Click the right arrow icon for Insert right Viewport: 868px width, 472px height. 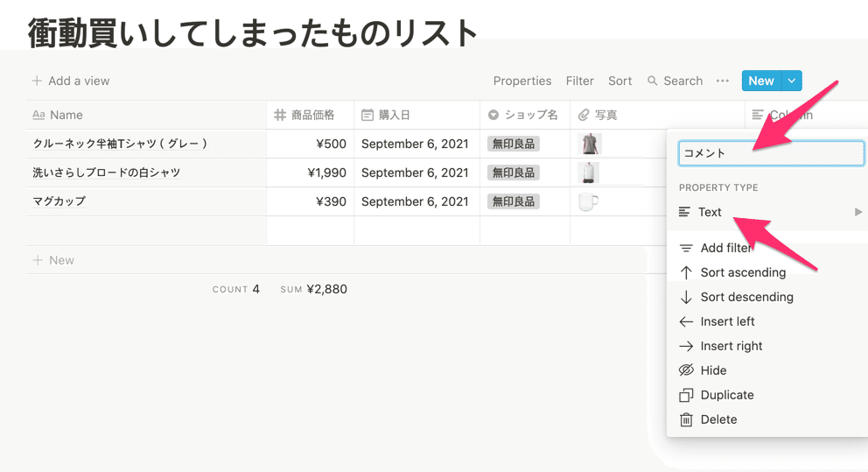coord(686,346)
